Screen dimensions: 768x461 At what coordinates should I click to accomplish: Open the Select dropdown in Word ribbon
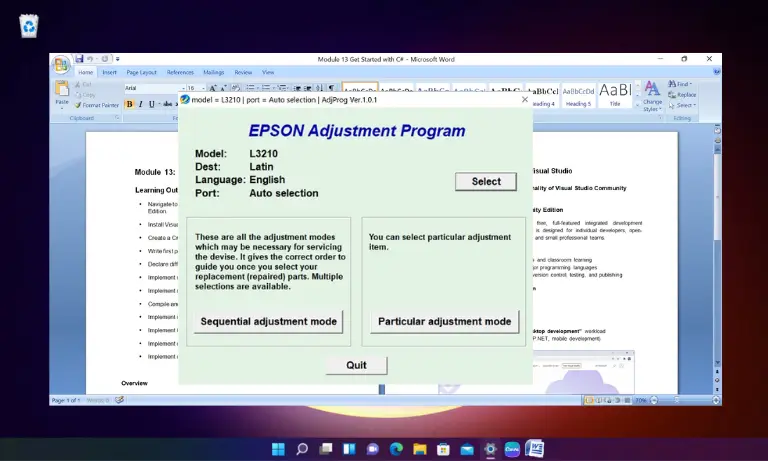pos(682,105)
